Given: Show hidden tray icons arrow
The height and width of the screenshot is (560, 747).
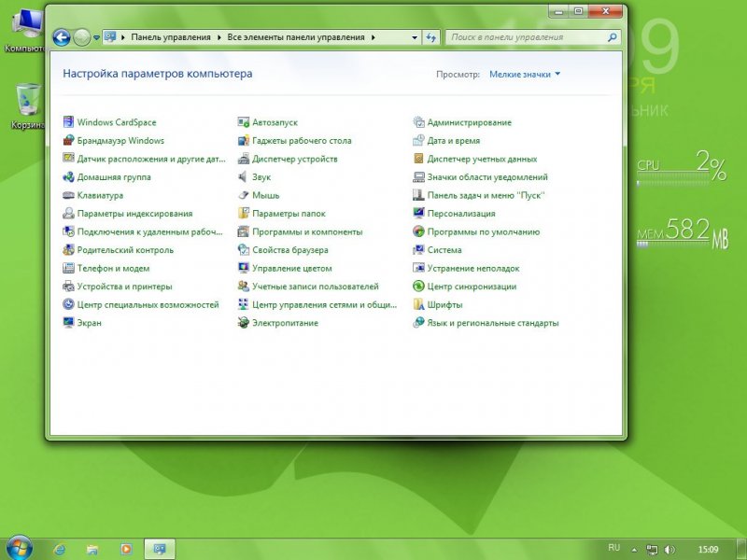Looking at the screenshot, I should pos(634,550).
